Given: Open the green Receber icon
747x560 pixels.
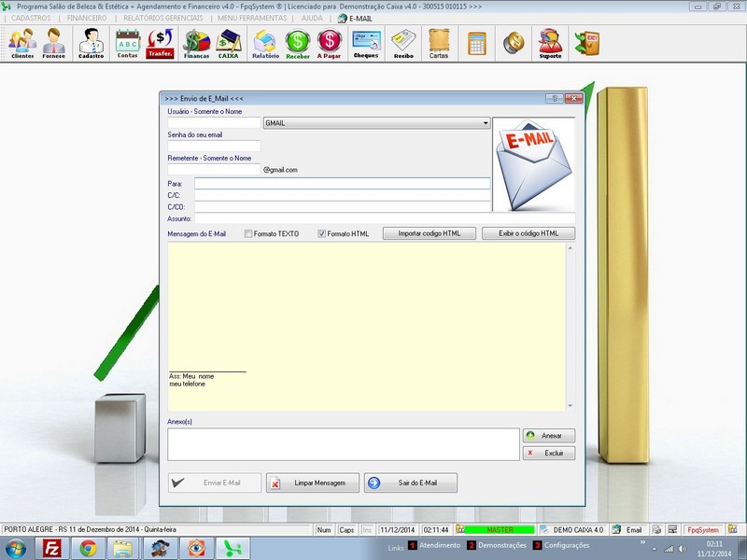Looking at the screenshot, I should point(298,43).
